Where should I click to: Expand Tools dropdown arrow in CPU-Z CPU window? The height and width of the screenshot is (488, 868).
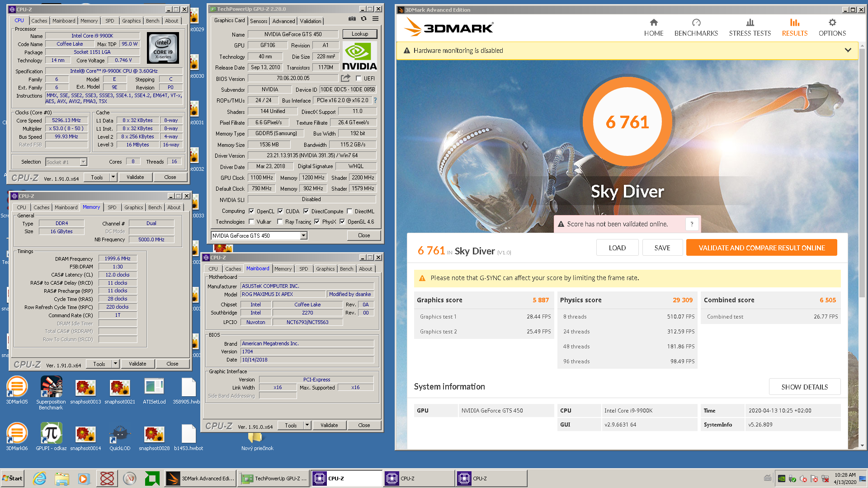(113, 177)
